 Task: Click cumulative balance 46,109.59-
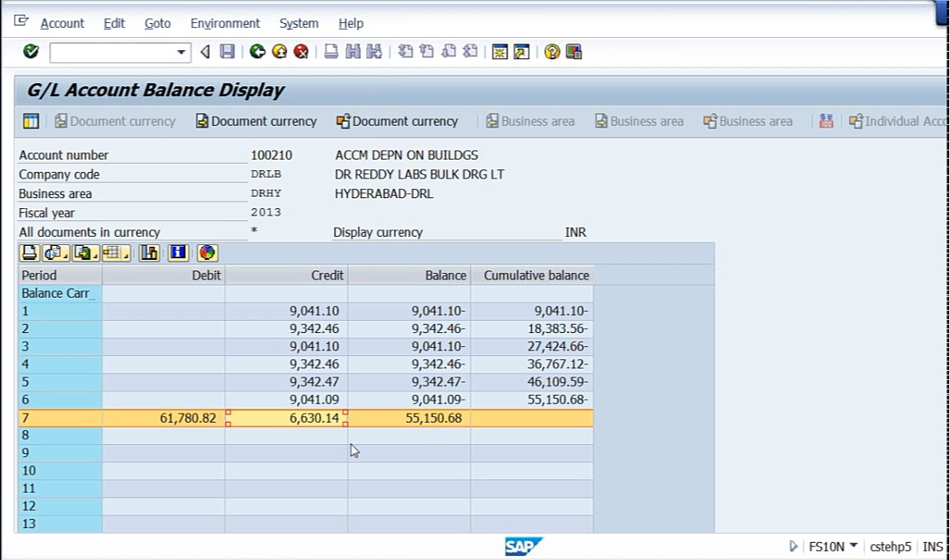pos(558,382)
